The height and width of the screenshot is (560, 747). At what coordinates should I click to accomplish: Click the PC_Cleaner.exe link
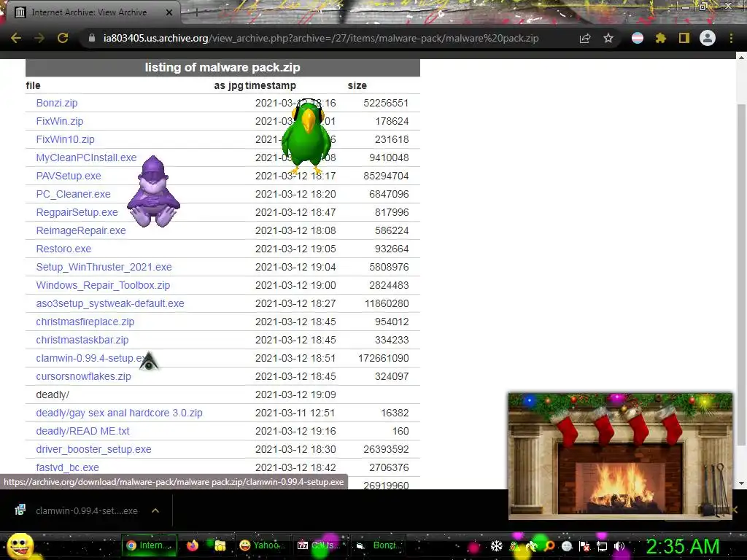pos(74,194)
